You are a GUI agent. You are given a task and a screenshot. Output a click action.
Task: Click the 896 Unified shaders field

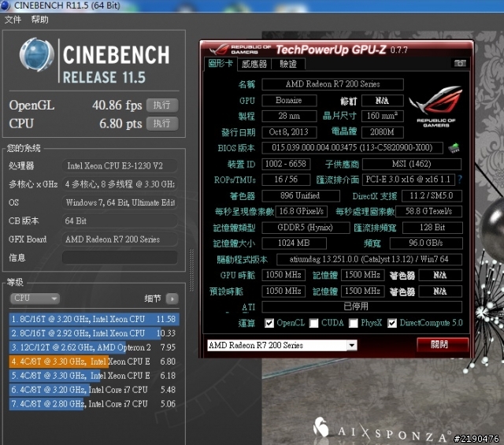[301, 195]
